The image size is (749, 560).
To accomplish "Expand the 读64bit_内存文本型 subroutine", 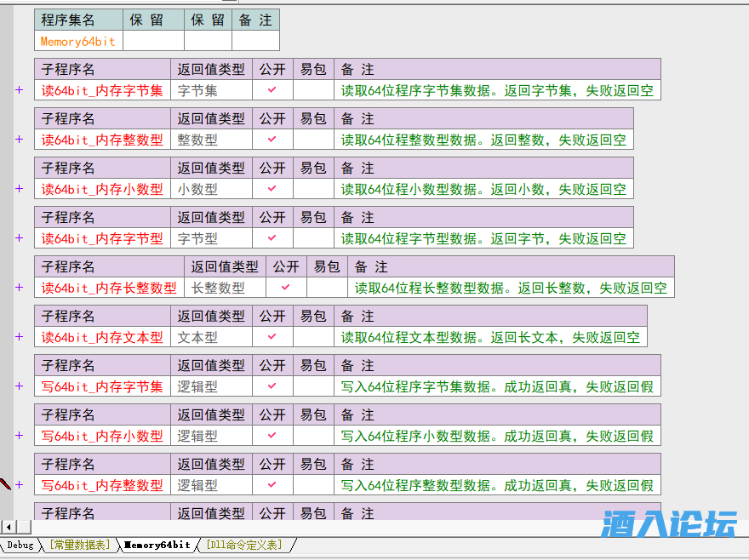I will 19,337.
